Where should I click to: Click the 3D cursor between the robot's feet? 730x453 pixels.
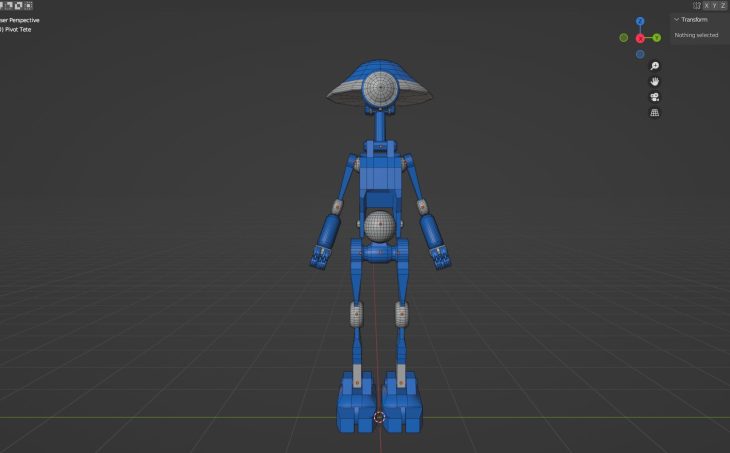point(379,417)
